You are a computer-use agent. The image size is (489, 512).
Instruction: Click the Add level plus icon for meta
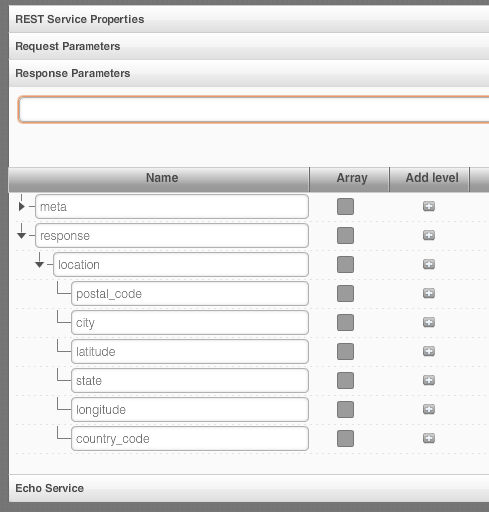(x=429, y=206)
